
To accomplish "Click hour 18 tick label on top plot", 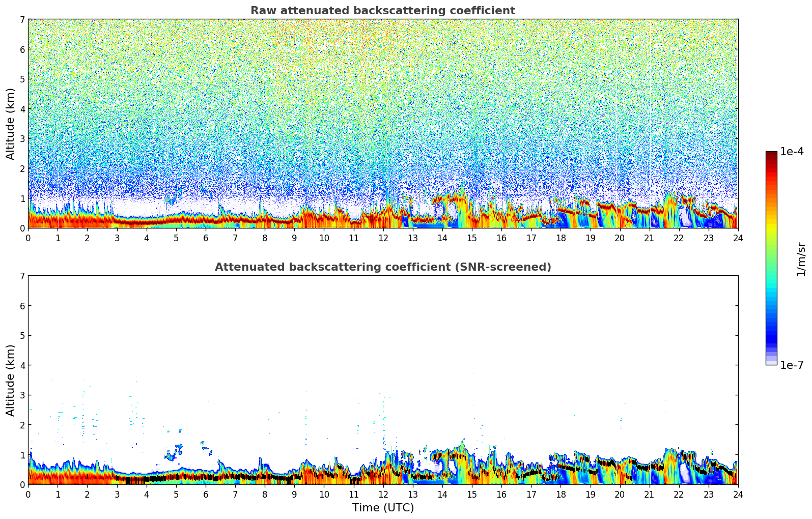I will coord(561,238).
